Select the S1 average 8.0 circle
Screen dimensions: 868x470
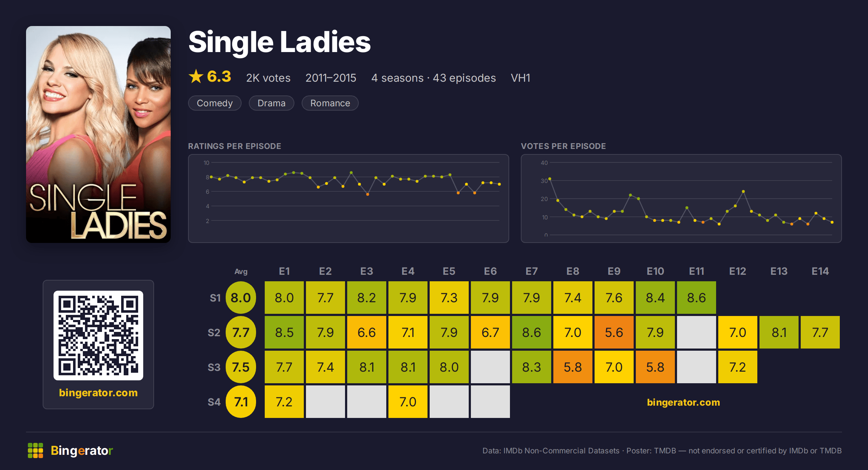pos(241,298)
